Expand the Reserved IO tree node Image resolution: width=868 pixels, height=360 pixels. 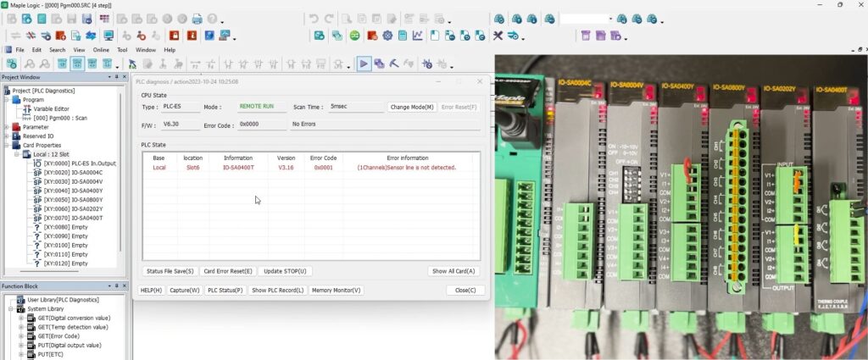7,136
